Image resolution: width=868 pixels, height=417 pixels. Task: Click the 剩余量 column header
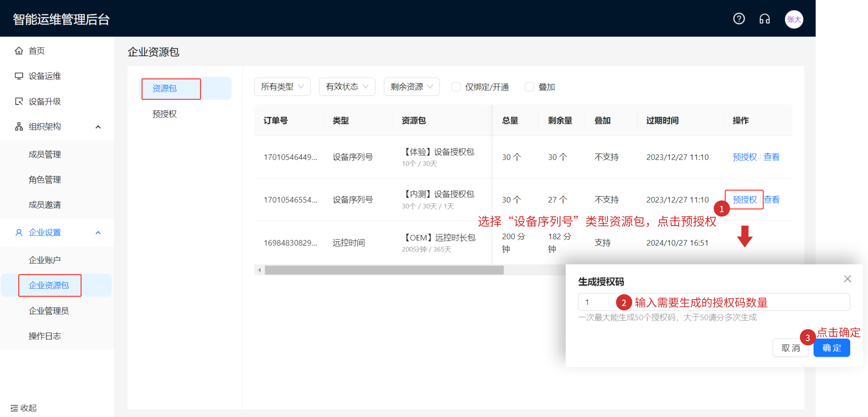[x=560, y=121]
